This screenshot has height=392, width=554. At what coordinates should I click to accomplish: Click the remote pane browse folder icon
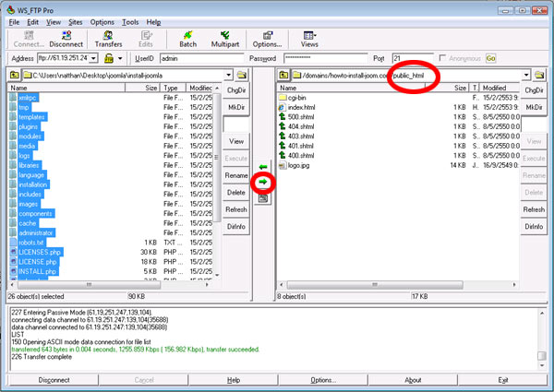click(x=539, y=75)
